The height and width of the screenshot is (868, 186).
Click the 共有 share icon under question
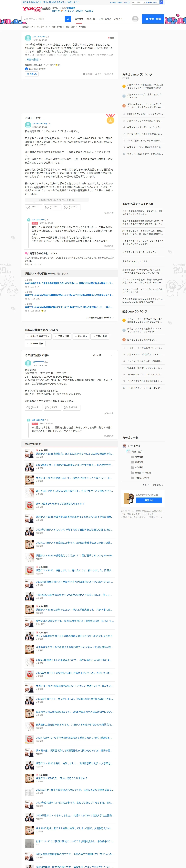coord(98,74)
